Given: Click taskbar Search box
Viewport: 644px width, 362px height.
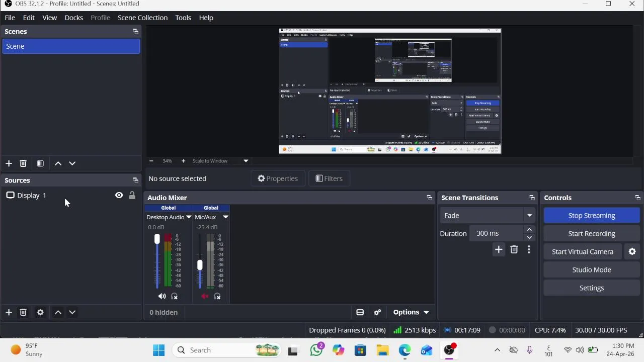Looking at the screenshot, I should (x=227, y=350).
